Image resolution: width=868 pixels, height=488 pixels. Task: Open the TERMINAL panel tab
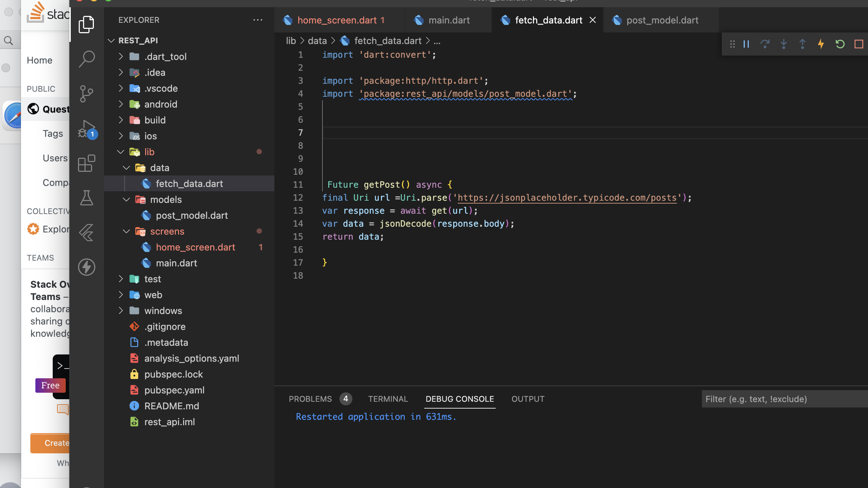click(388, 399)
